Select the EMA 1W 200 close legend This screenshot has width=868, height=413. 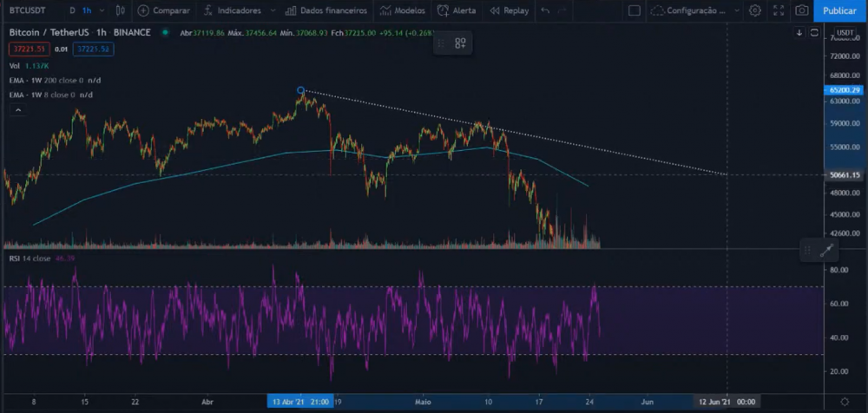[55, 81]
